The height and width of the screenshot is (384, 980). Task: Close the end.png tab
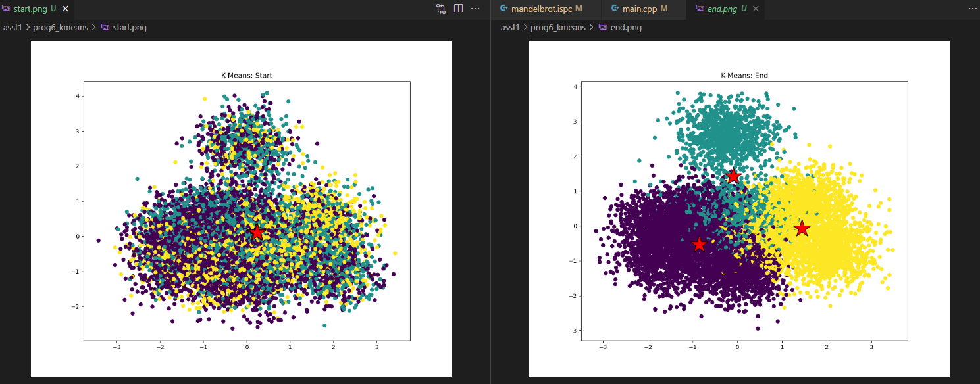coord(756,9)
